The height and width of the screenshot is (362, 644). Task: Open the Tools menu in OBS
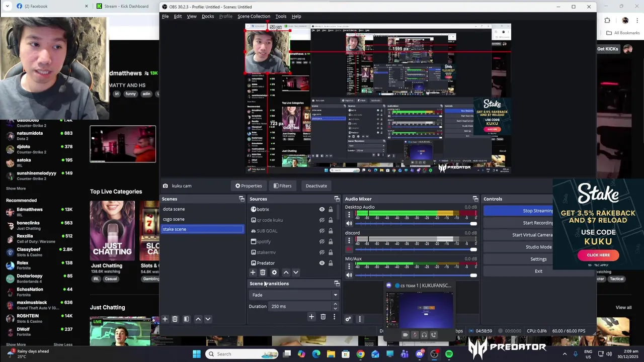point(281,16)
